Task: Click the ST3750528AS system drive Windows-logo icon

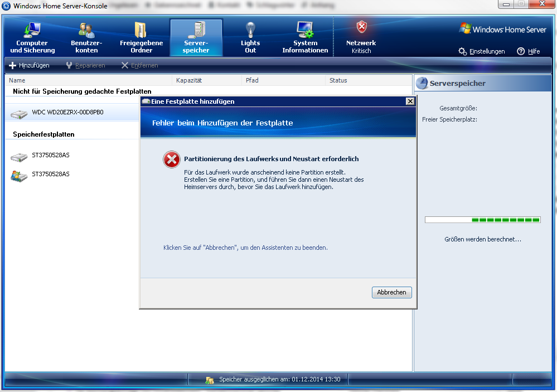Action: [x=19, y=176]
